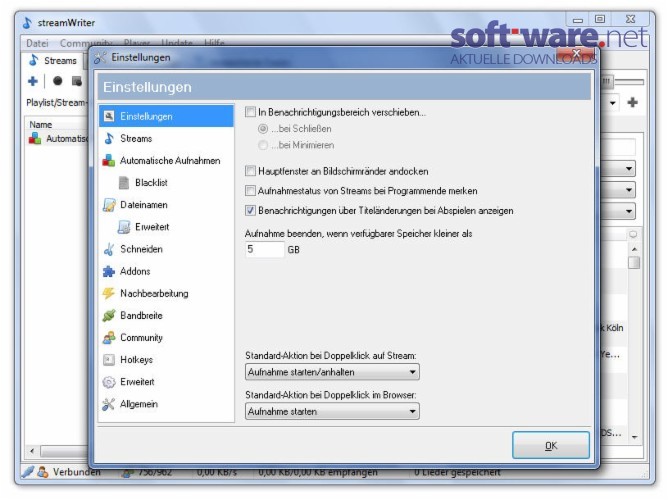
Task: Click the Bandbreite green plug icon
Action: click(x=109, y=316)
